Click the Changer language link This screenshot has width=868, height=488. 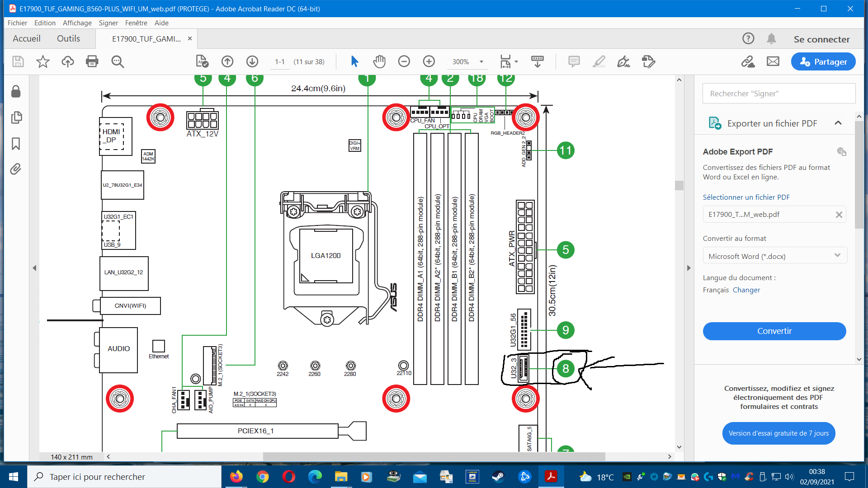tap(746, 290)
